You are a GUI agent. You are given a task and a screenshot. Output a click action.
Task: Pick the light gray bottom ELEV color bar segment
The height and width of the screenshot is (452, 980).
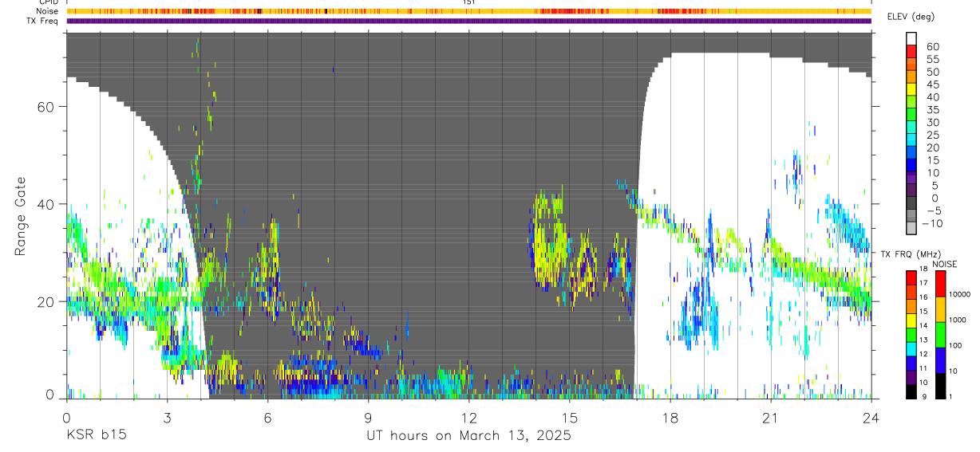912,229
